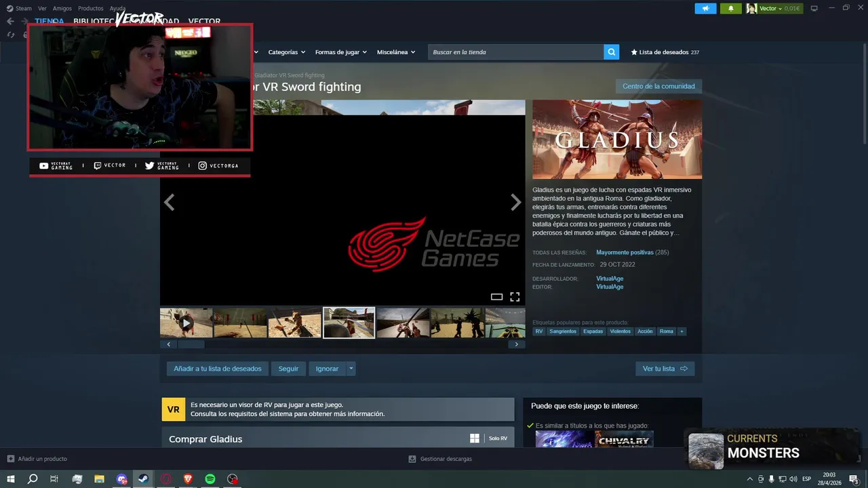868x488 pixels.
Task: Open Lista de deseados wishlist link
Action: [665, 52]
